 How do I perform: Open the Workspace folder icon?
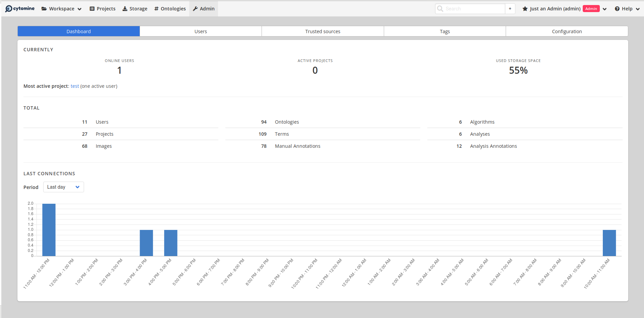point(44,8)
